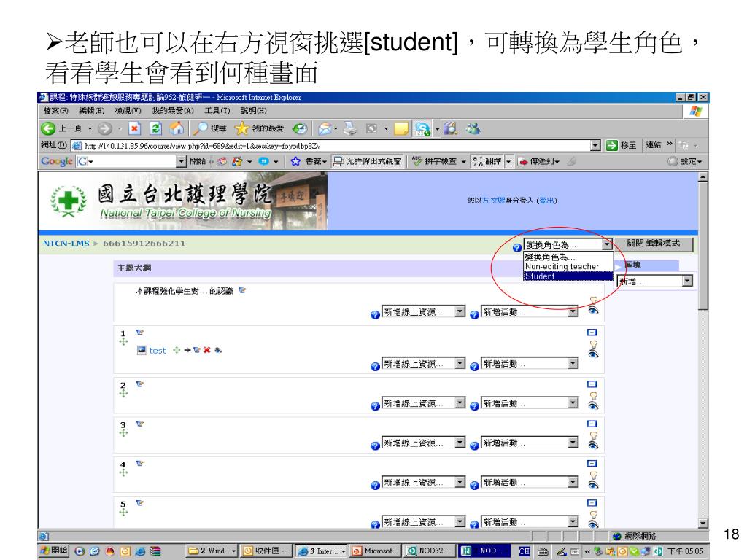Choose Student in the role list
Image resolution: width=747 pixels, height=560 pixels.
click(x=568, y=276)
